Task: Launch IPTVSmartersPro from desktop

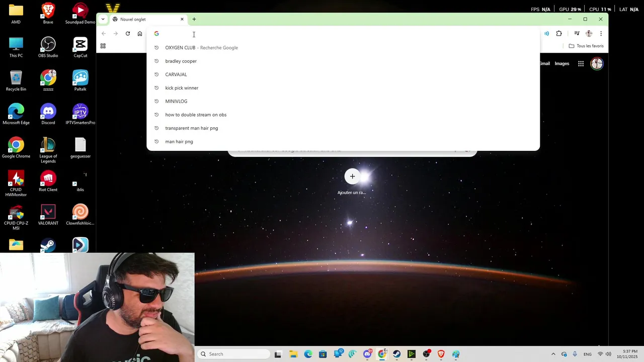Action: (80, 115)
